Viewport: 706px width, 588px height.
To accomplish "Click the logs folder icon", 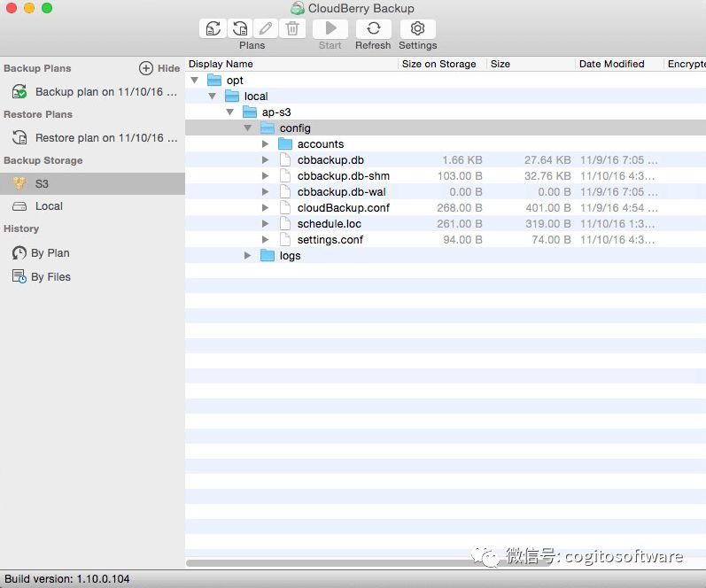I will coord(268,255).
